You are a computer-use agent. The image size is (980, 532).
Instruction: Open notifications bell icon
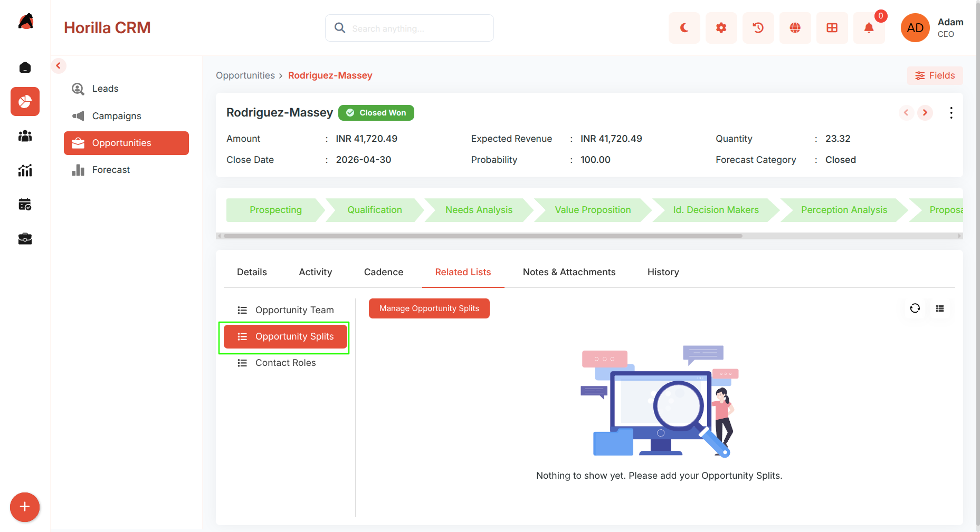click(869, 28)
